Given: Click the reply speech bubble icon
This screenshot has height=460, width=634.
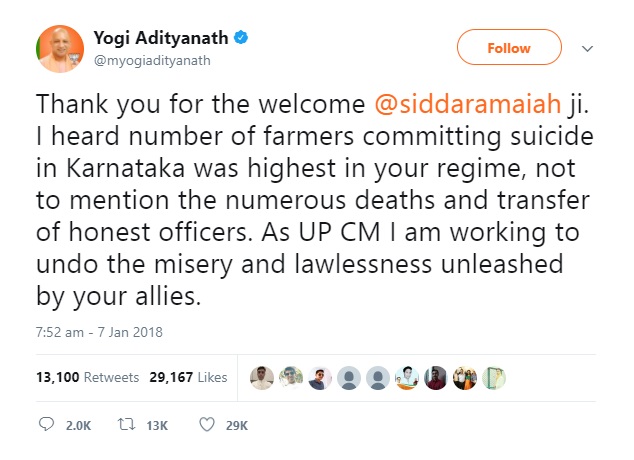Looking at the screenshot, I should click(47, 425).
